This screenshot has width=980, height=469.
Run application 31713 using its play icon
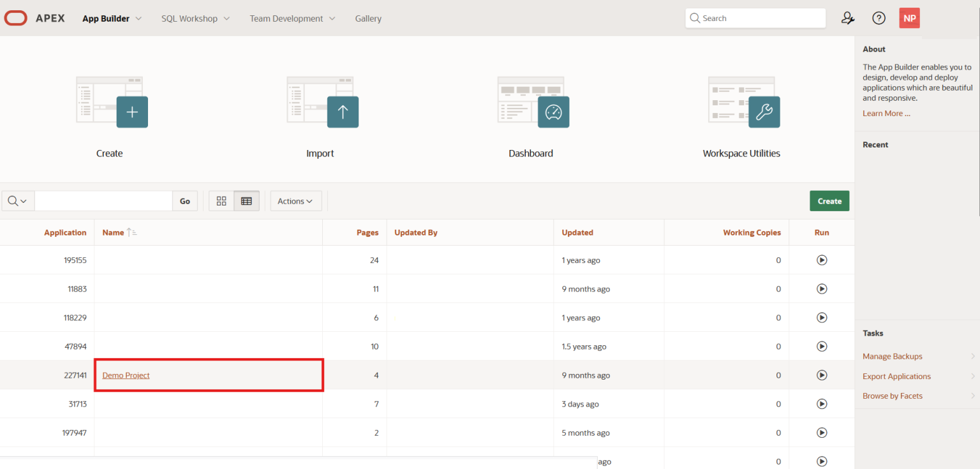pyautogui.click(x=822, y=403)
